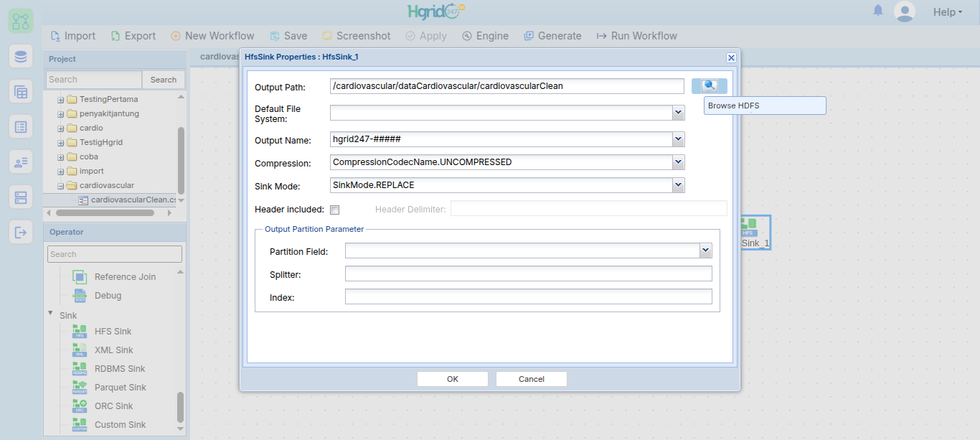Open the Compression dropdown
The height and width of the screenshot is (440, 980).
click(678, 162)
